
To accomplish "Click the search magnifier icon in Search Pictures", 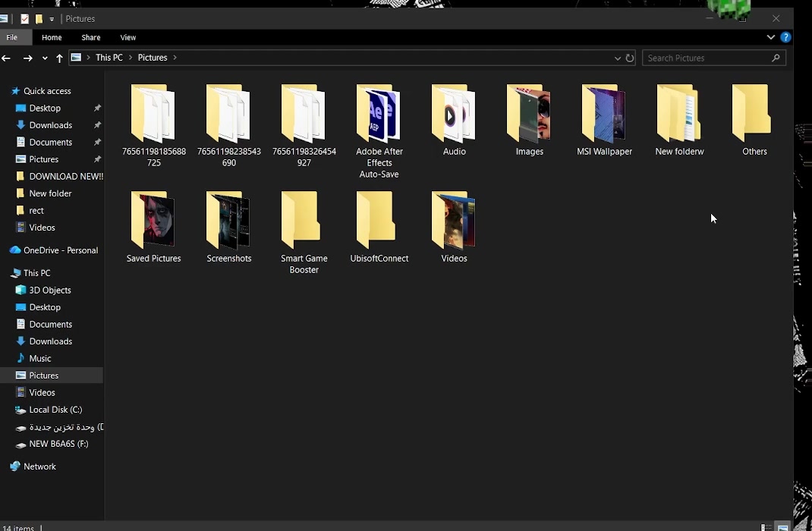I will tap(776, 58).
